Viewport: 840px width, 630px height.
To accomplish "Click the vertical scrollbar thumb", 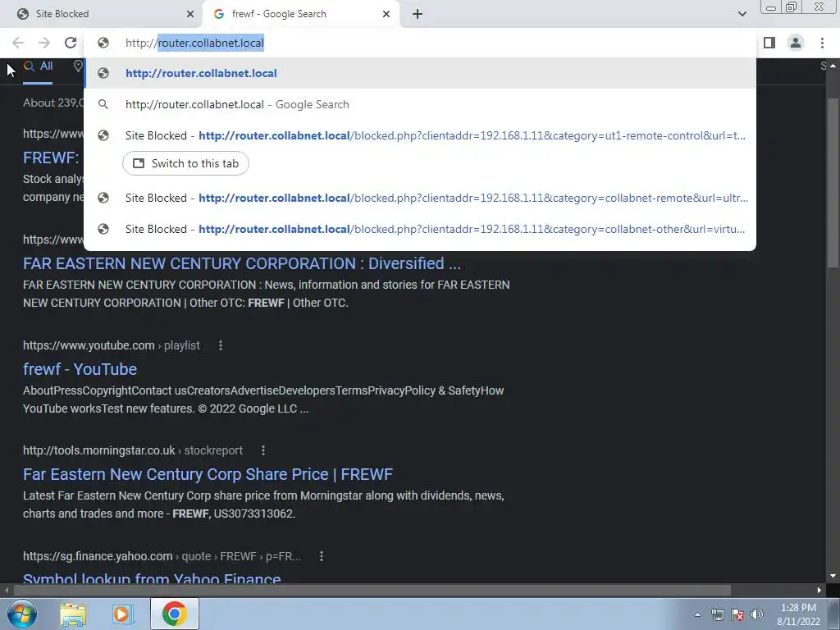I will (x=833, y=182).
